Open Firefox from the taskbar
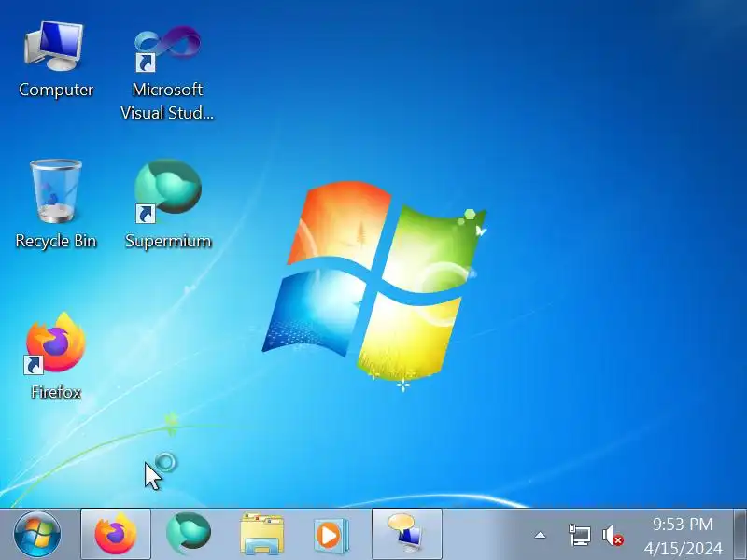Viewport: 747px width, 560px height. [x=116, y=534]
